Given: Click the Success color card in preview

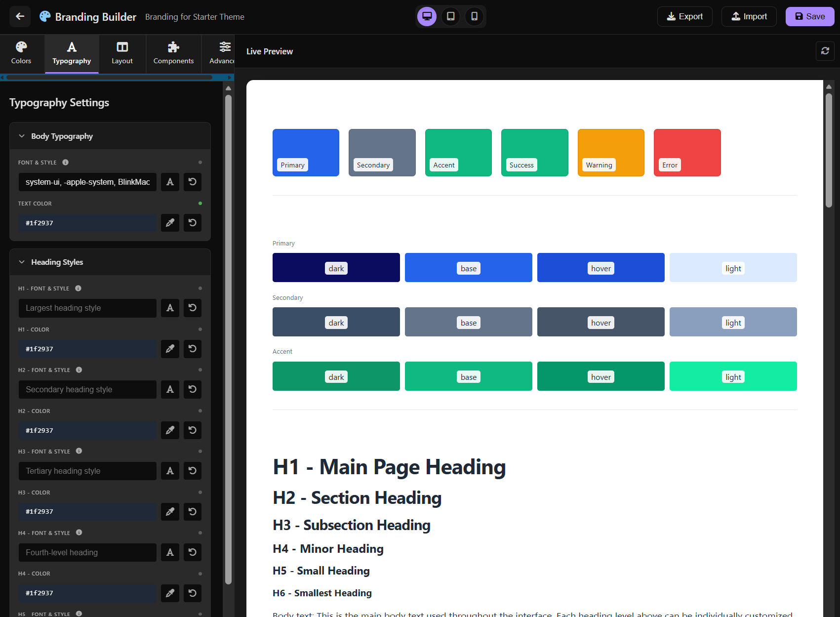Looking at the screenshot, I should [x=535, y=153].
